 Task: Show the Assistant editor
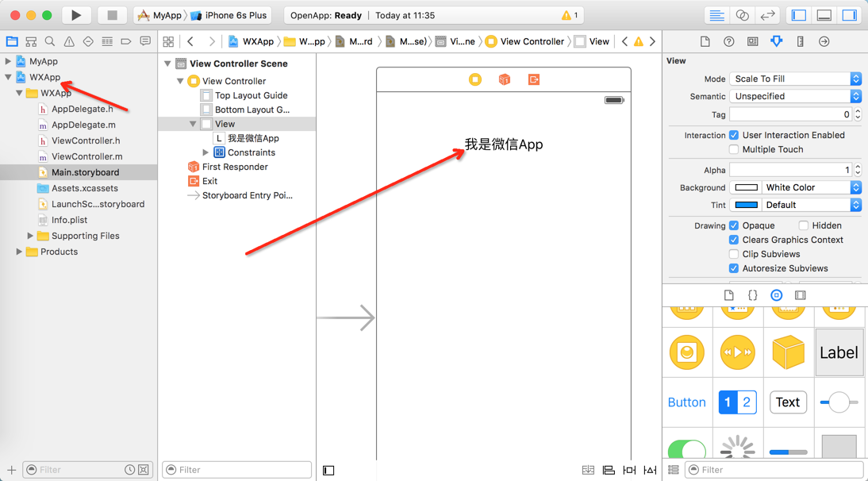pyautogui.click(x=743, y=16)
